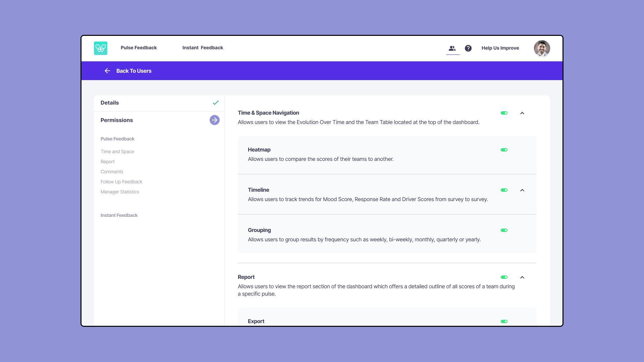Viewport: 644px width, 362px height.
Task: Disable the Heatmap toggle
Action: point(504,150)
